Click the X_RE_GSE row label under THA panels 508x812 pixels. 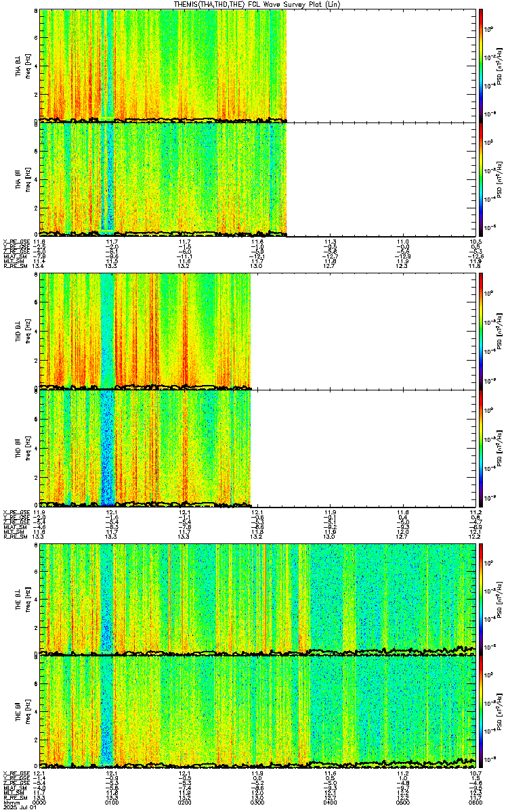pyautogui.click(x=15, y=242)
